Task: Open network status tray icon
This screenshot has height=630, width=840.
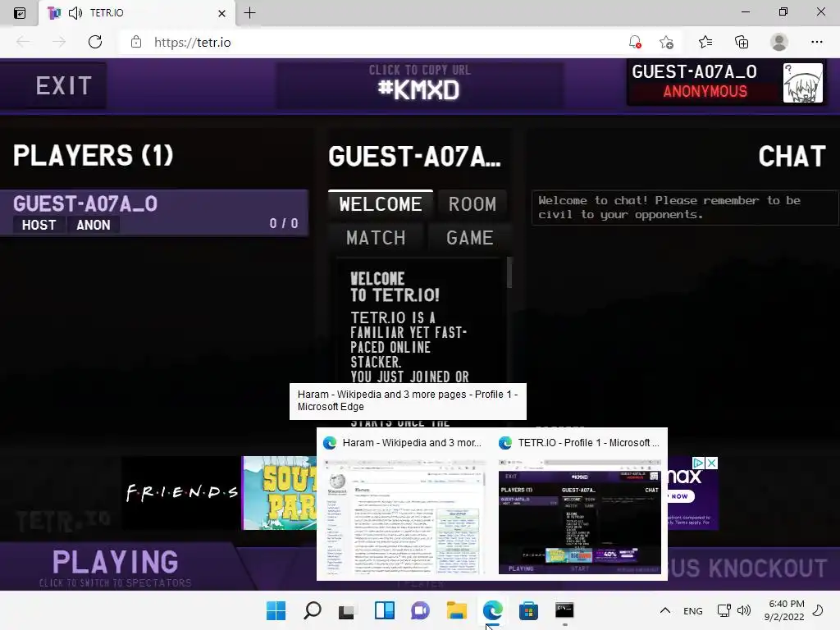Action: [724, 610]
